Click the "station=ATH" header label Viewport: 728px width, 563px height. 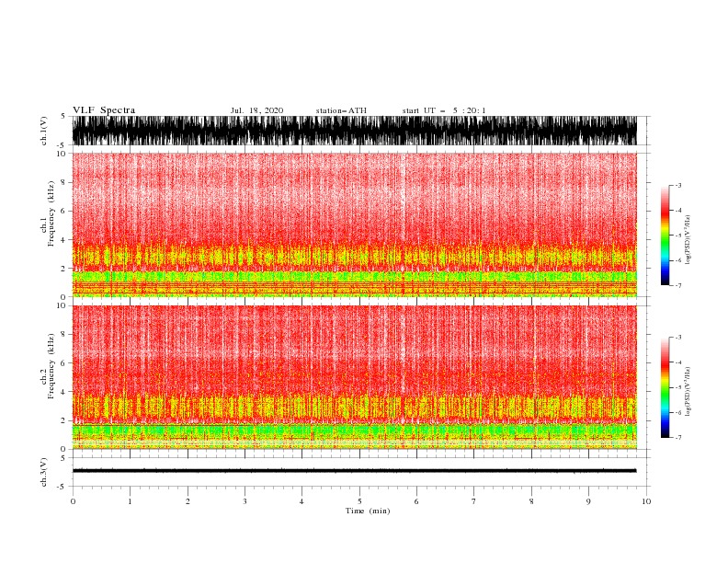click(x=341, y=110)
